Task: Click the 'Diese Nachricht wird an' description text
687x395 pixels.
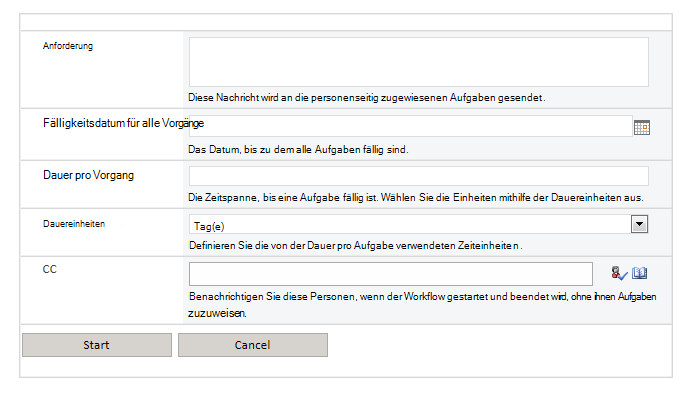Action: [x=367, y=98]
